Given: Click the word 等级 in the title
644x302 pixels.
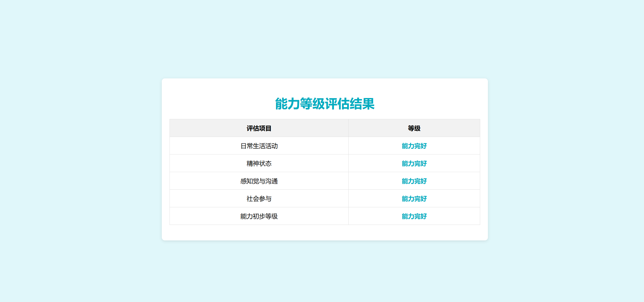Looking at the screenshot, I should tap(312, 104).
